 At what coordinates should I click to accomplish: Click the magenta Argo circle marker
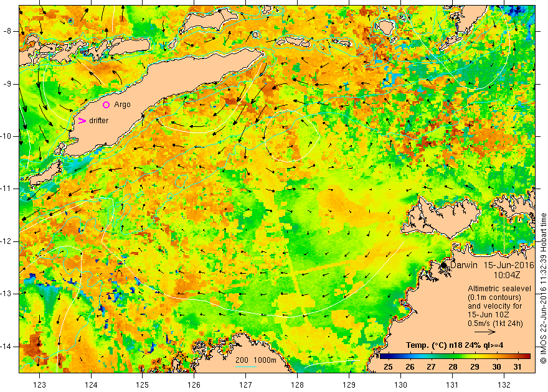(x=106, y=105)
